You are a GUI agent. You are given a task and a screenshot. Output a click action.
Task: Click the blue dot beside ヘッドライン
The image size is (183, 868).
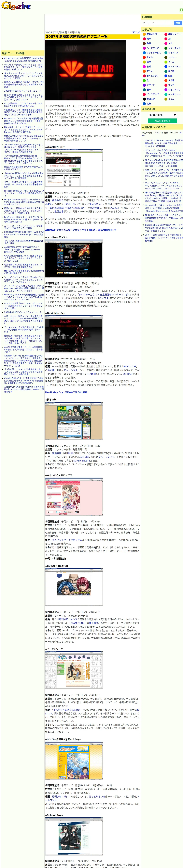coord(166,67)
